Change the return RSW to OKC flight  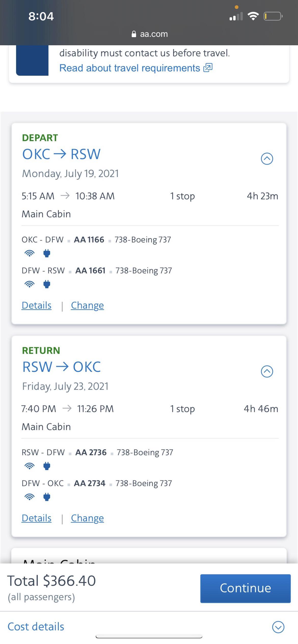point(87,518)
